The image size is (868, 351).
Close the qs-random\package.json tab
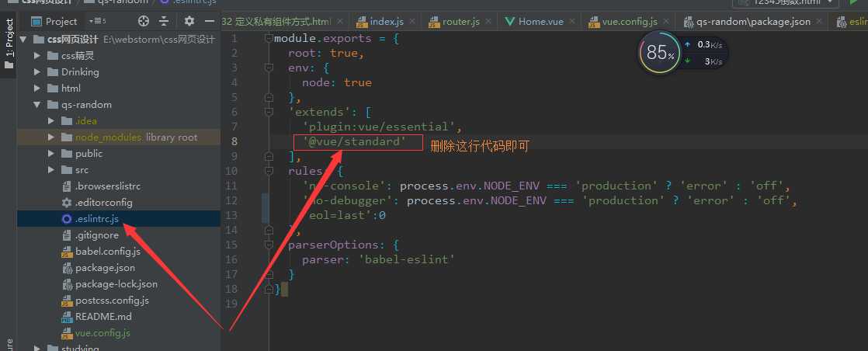[821, 23]
